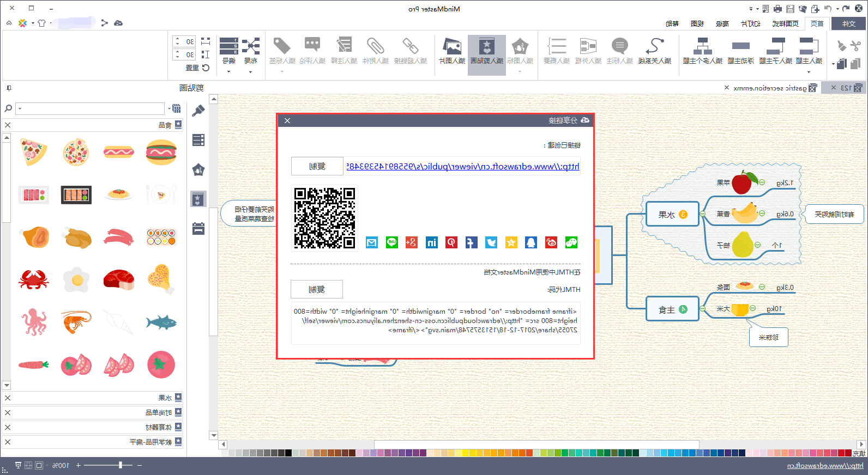Click the Insert Subtopic (插入子主题) icon
Image resolution: width=868 pixels, height=475 pixels.
click(776, 46)
